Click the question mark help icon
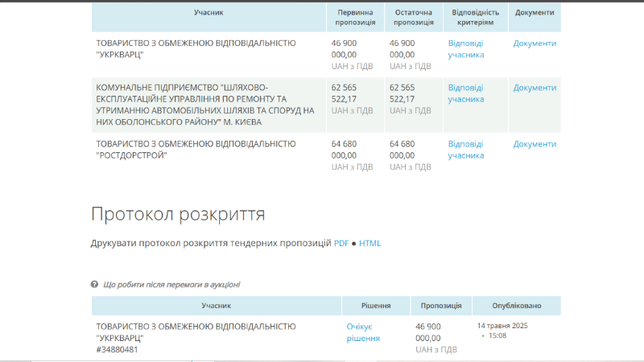Viewport: 644px width, 362px height. coord(94,284)
